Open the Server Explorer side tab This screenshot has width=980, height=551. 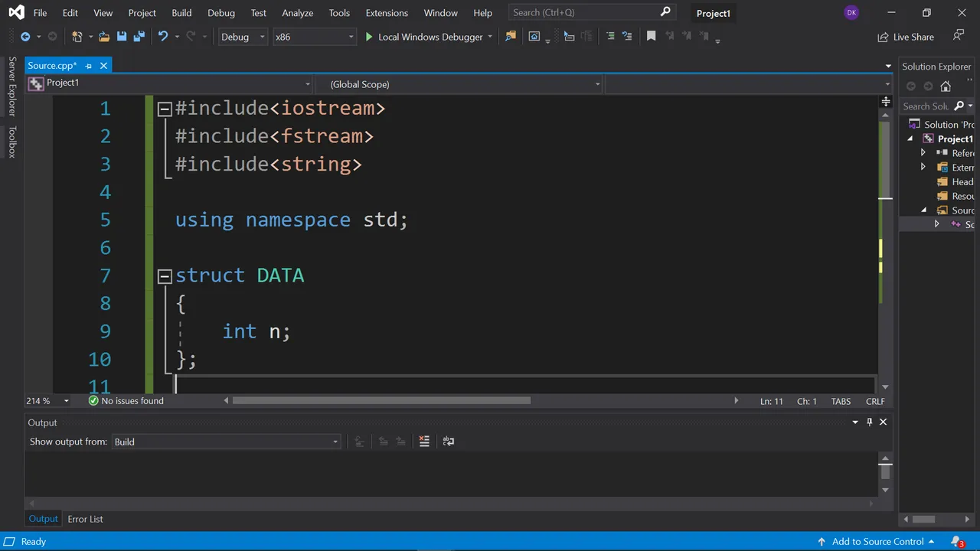(x=11, y=86)
